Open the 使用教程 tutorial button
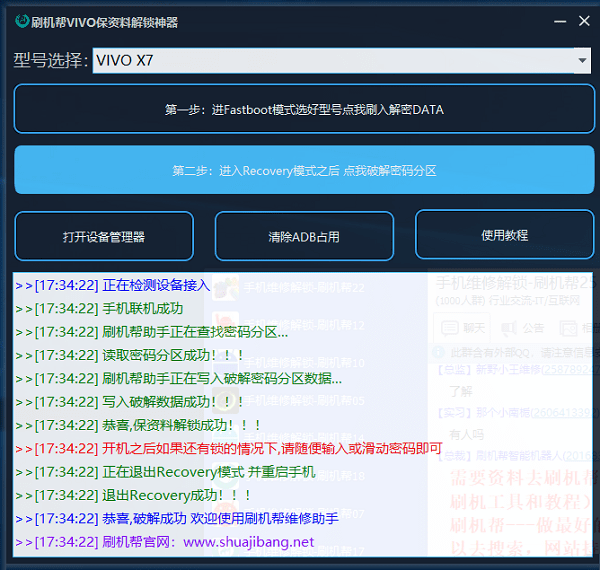Image resolution: width=600 pixels, height=570 pixels. pyautogui.click(x=504, y=236)
